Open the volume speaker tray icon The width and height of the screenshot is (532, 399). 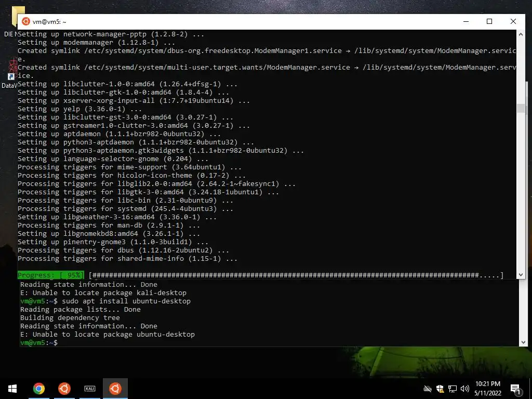[x=465, y=389]
